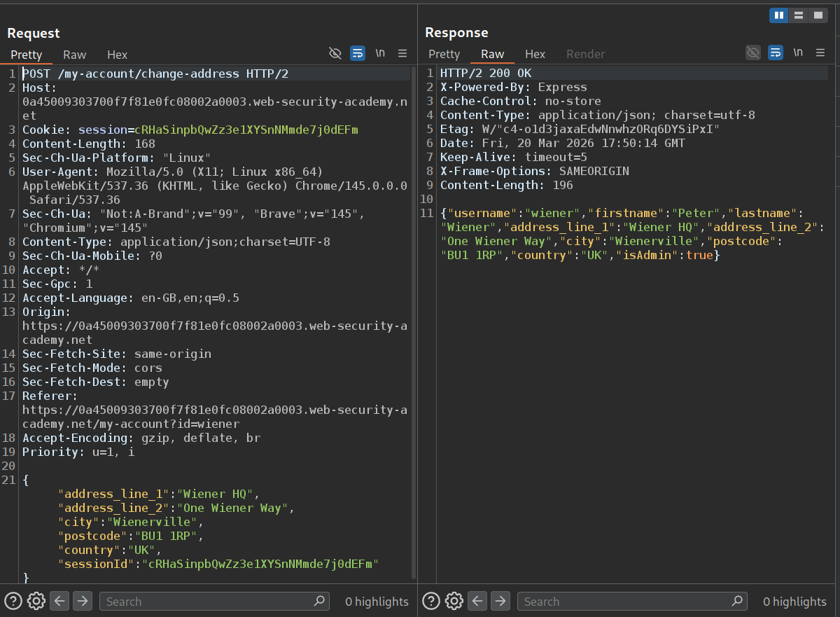Switch to side-by-side split layout
Screen dimensions: 840x617
click(x=778, y=15)
